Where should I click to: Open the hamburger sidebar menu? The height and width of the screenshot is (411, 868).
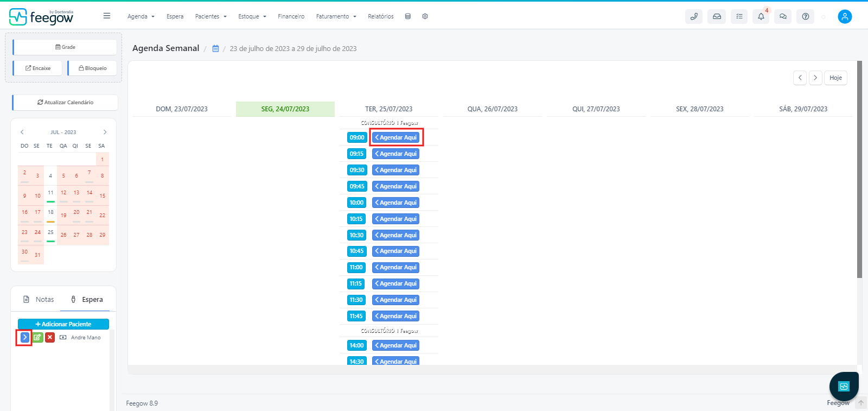point(107,16)
